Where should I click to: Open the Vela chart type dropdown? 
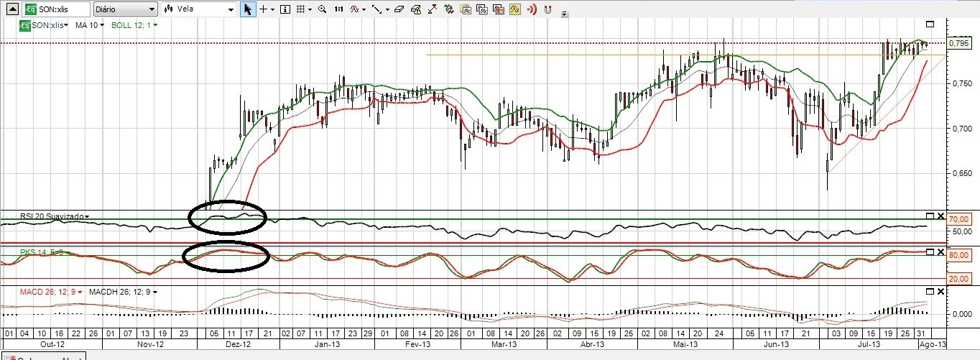198,9
